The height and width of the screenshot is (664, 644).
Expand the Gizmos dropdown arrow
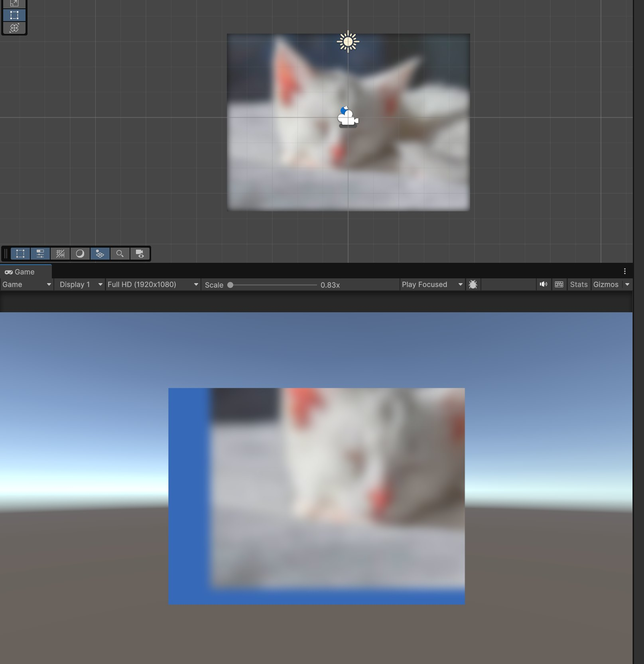point(627,284)
